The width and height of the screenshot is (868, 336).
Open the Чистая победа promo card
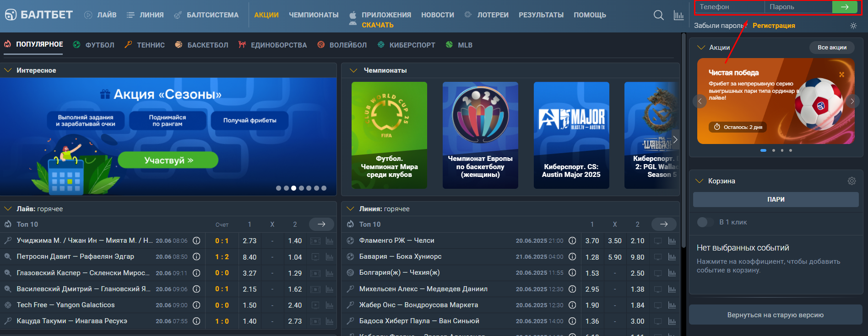[x=776, y=101]
